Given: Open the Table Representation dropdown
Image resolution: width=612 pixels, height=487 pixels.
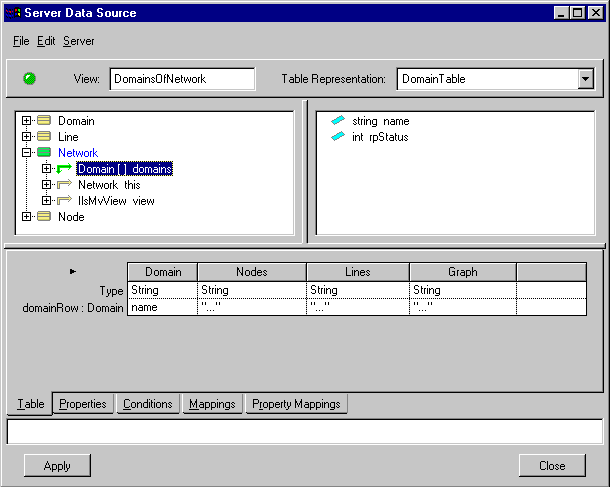Looking at the screenshot, I should coord(585,79).
